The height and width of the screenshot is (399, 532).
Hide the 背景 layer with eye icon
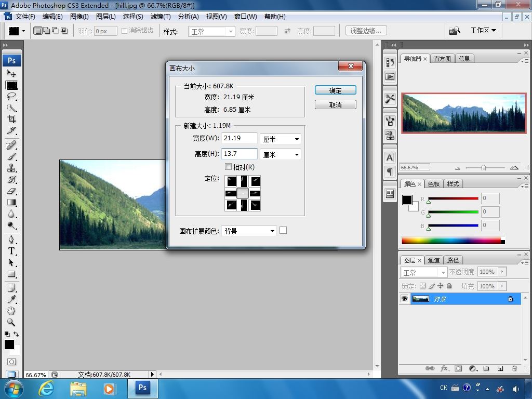click(404, 299)
